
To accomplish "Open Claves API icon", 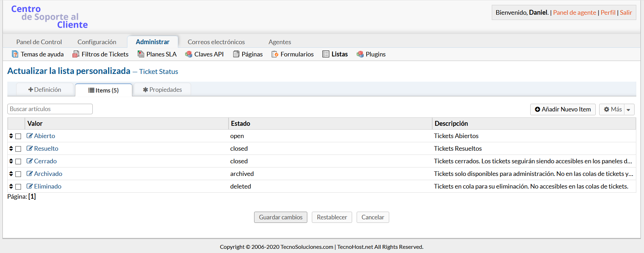I will coord(189,54).
